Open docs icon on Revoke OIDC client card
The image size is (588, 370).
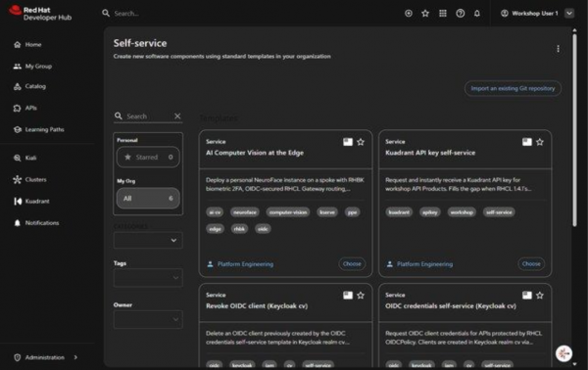[348, 296]
